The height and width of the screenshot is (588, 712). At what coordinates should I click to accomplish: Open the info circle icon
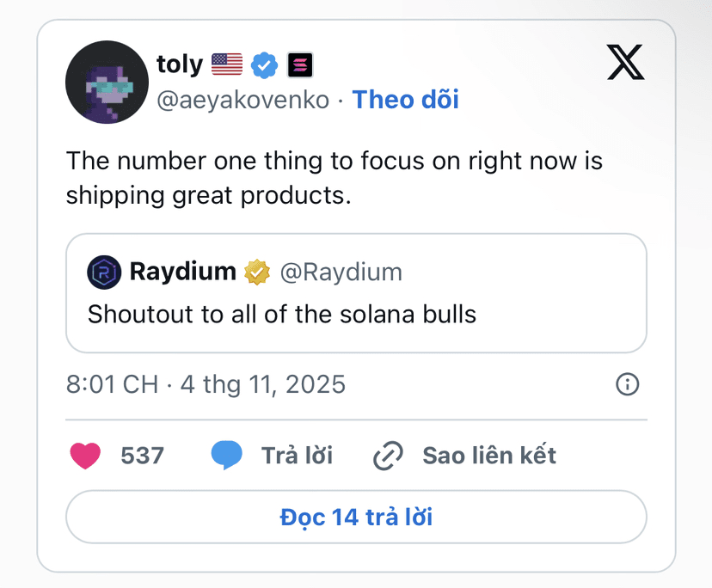point(627,384)
